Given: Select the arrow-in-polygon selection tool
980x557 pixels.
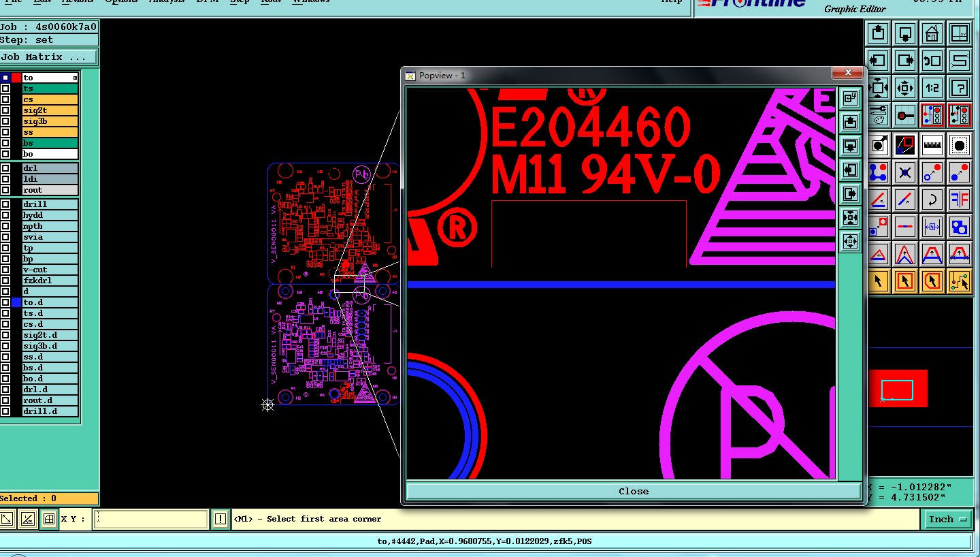Looking at the screenshot, I should [932, 280].
